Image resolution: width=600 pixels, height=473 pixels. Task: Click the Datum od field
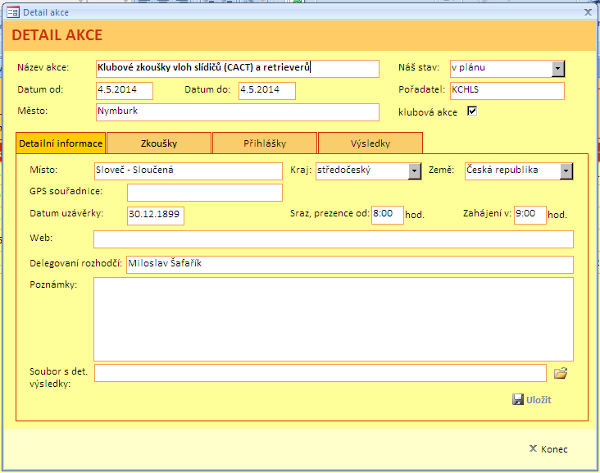(124, 91)
